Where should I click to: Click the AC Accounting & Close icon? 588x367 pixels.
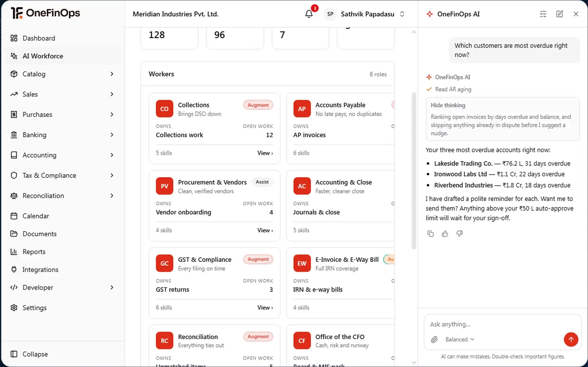click(302, 186)
